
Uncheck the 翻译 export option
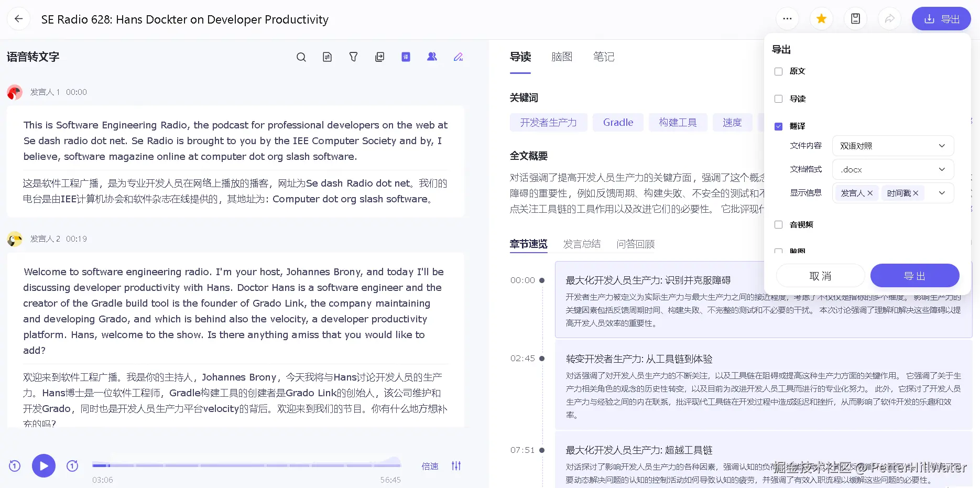(778, 126)
